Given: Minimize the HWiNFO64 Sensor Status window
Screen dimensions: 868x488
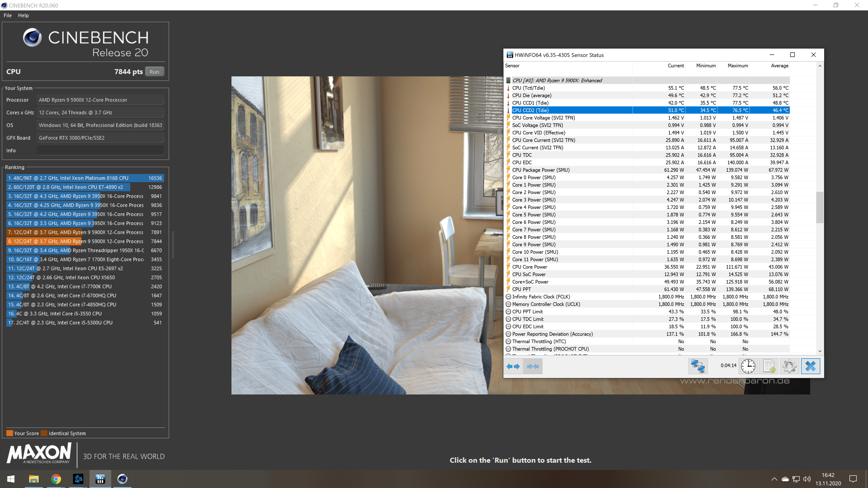Looking at the screenshot, I should (772, 55).
